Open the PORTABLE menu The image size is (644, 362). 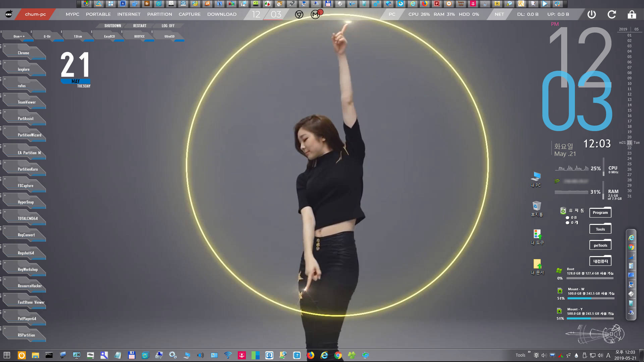pyautogui.click(x=98, y=14)
